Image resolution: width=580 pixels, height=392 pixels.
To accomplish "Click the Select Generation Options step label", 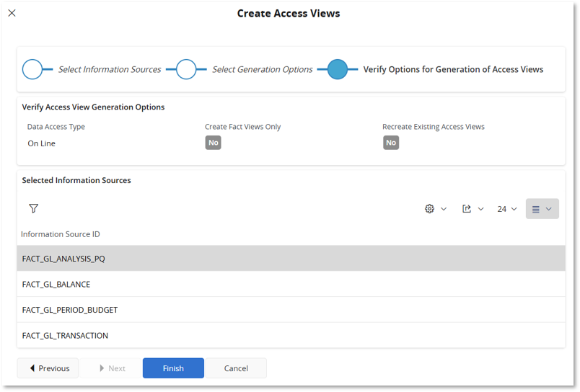I will [263, 69].
